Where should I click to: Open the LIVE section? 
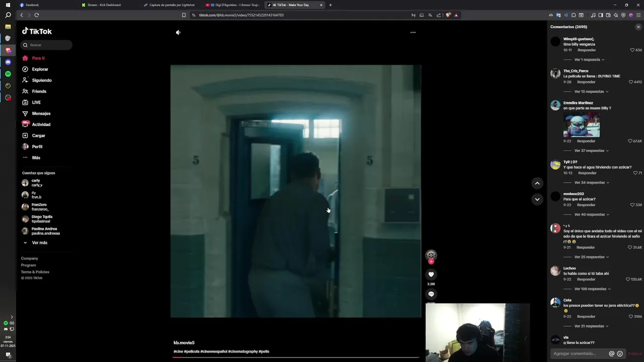31,103
